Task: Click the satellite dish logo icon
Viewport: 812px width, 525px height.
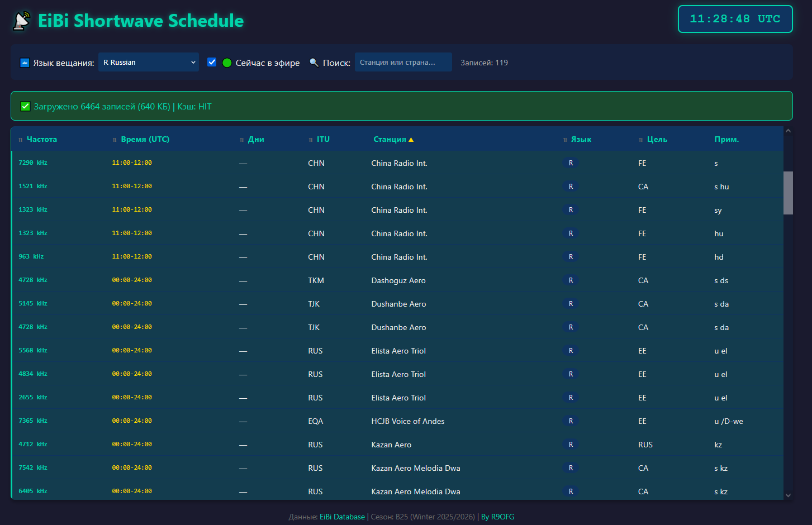Action: pos(22,21)
